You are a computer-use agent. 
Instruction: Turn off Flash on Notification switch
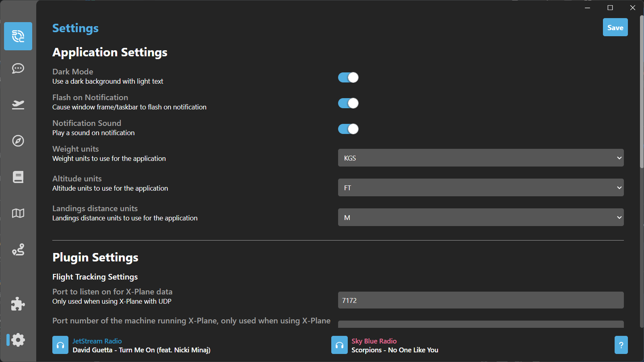[348, 103]
